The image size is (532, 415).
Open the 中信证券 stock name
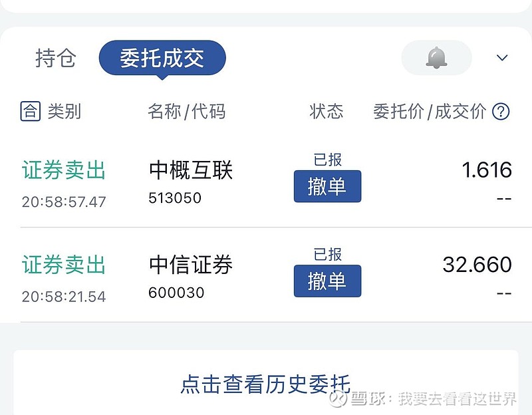coord(191,265)
